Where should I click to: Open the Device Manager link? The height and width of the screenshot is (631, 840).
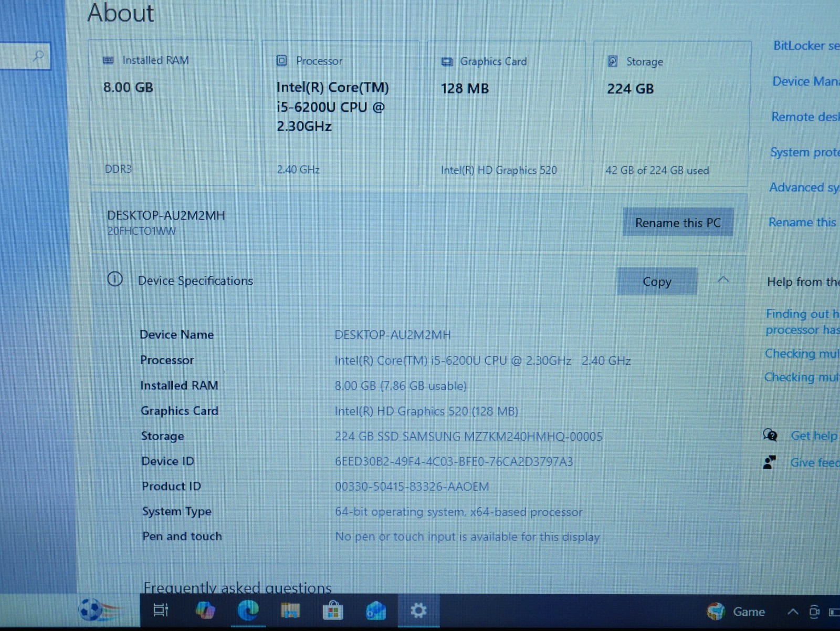[806, 81]
